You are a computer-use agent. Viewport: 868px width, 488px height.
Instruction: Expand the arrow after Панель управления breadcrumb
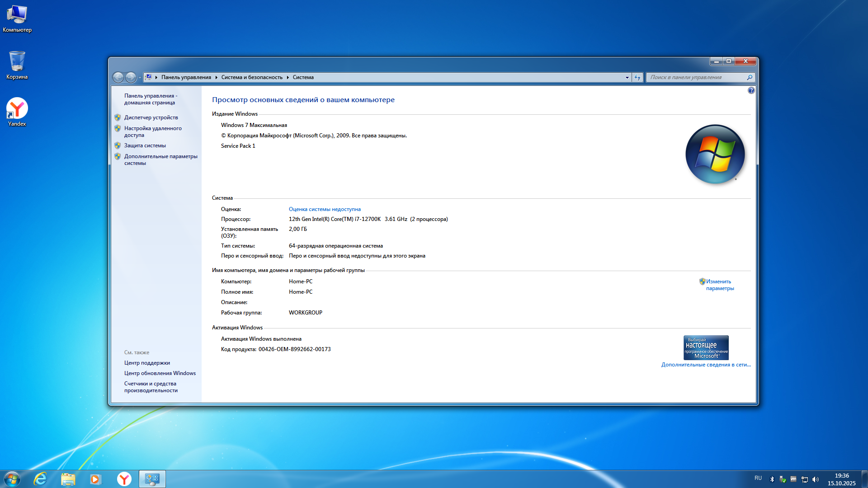(216, 77)
